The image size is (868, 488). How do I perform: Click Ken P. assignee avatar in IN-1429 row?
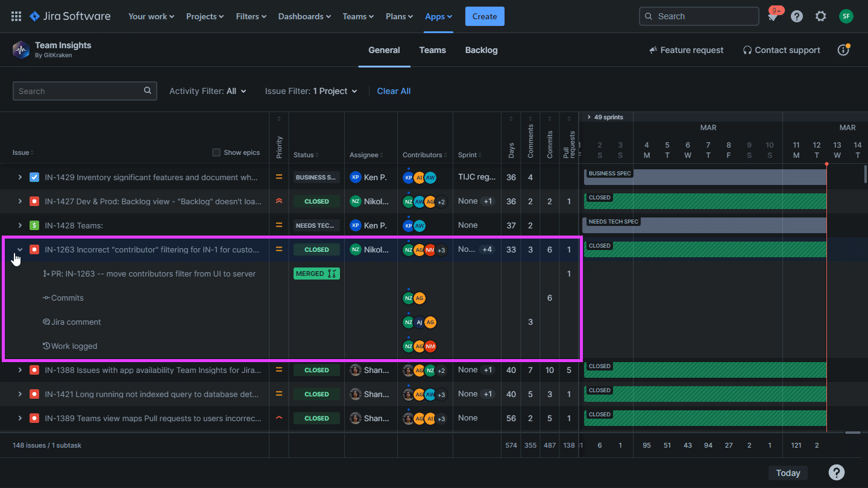pyautogui.click(x=356, y=177)
